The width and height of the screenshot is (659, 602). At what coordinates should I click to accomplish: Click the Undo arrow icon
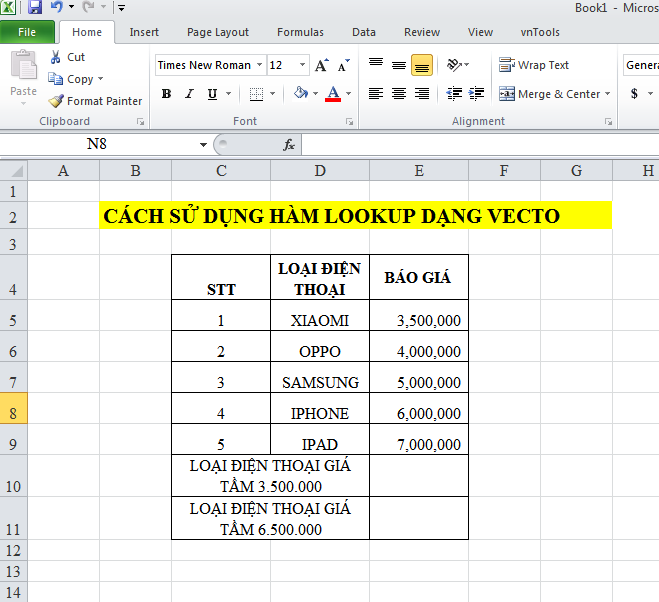(56, 7)
